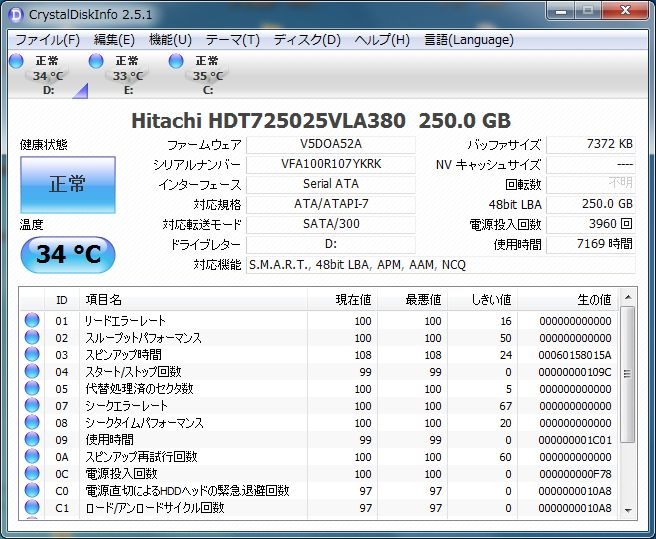The image size is (656, 539).
Task: Open the テーマ(T) menu
Action: coord(232,40)
